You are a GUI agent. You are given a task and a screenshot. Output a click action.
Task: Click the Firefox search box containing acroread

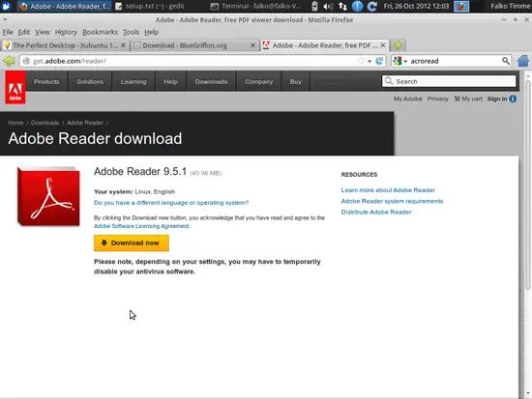pos(452,61)
